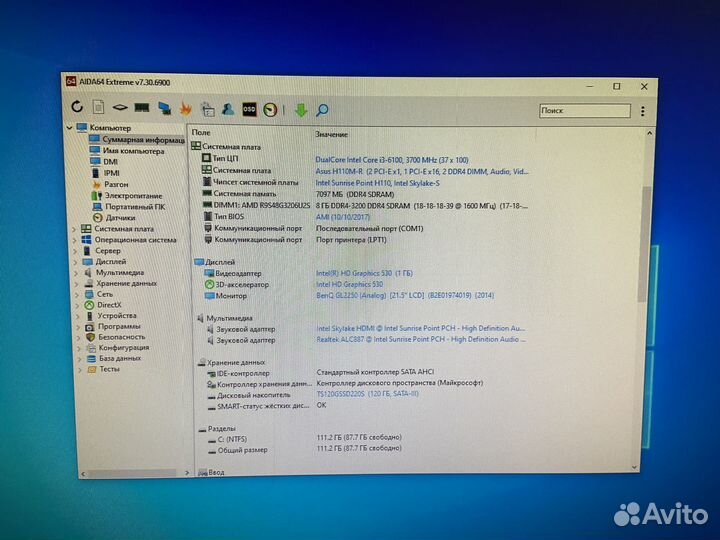The height and width of the screenshot is (540, 720).
Task: Expand the Операционная система node
Action: pos(74,240)
